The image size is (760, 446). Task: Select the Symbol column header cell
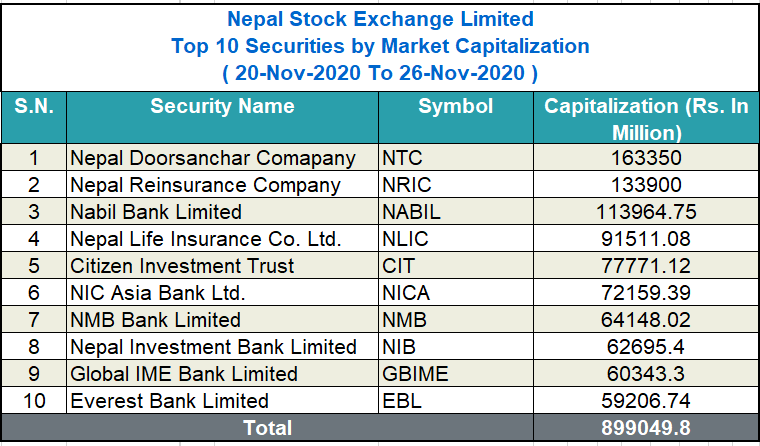455,107
